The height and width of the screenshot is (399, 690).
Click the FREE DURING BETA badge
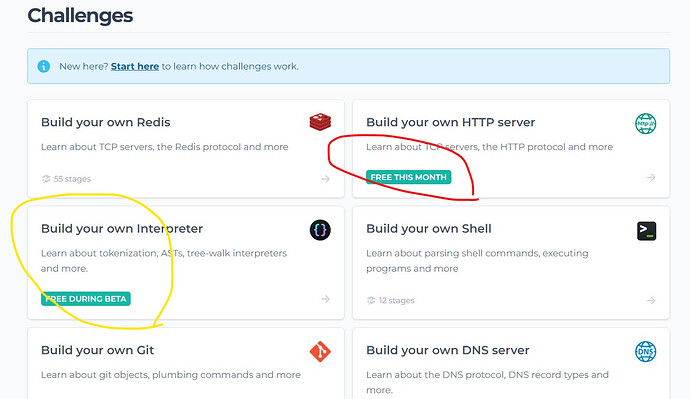pos(86,299)
